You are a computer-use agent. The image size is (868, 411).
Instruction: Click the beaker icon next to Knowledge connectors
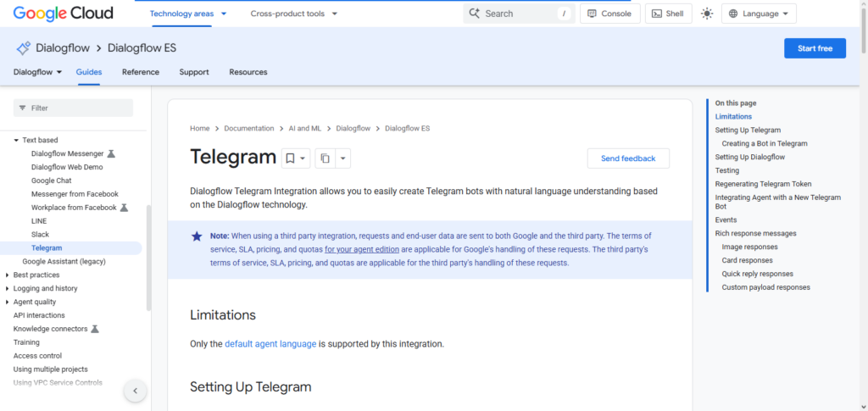tap(95, 329)
